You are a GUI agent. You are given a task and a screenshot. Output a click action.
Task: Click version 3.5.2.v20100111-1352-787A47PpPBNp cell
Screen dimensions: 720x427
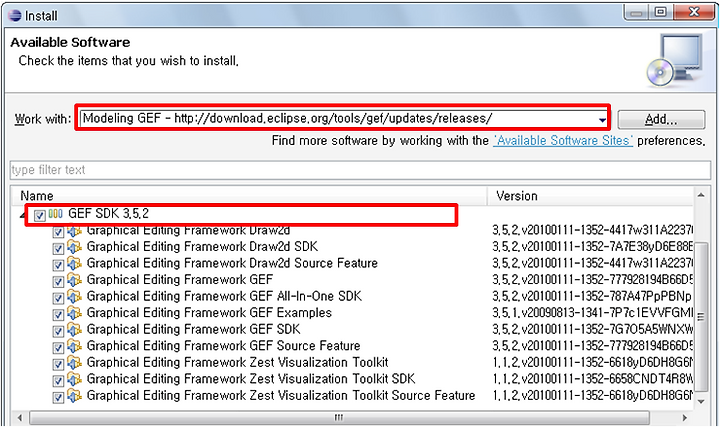tap(592, 297)
